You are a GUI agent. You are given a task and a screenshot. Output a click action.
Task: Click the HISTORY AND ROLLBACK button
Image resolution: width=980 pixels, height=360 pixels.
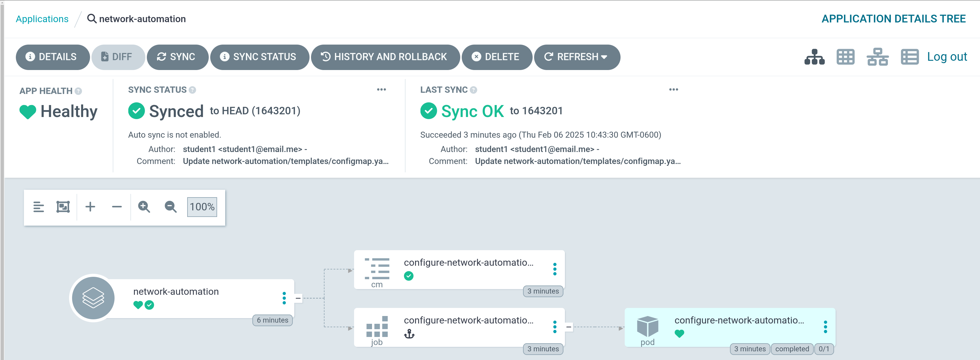click(385, 57)
